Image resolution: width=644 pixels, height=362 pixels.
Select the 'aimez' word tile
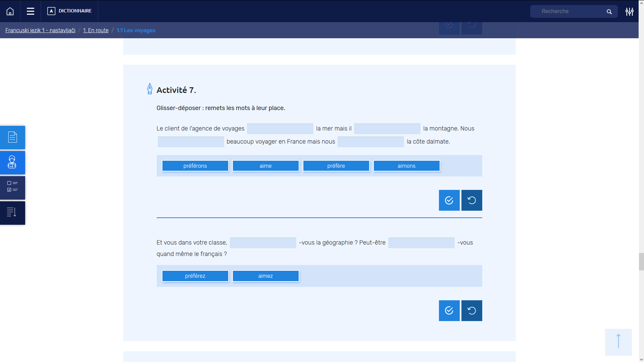[265, 276]
